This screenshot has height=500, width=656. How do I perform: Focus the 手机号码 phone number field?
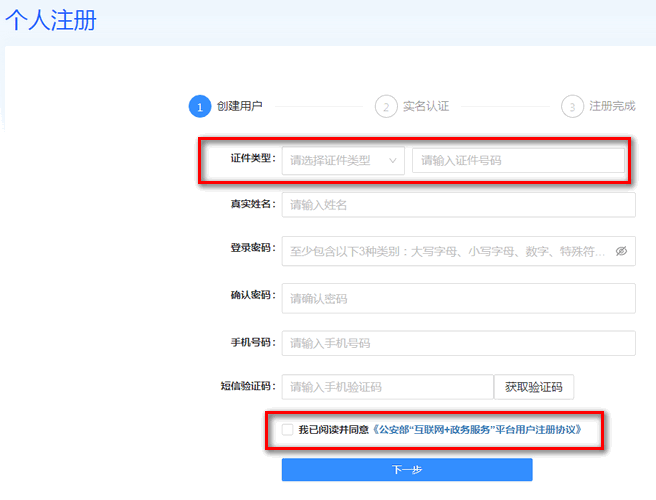coord(459,343)
